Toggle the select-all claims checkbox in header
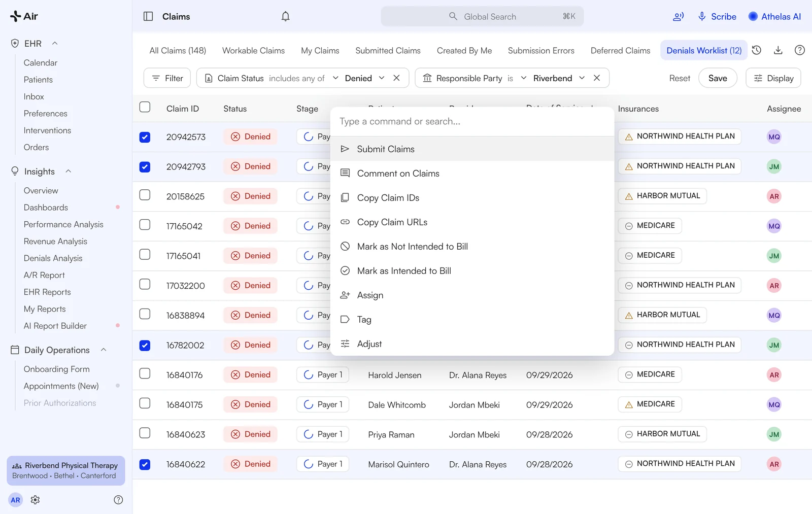This screenshot has width=812, height=514. coord(145,107)
